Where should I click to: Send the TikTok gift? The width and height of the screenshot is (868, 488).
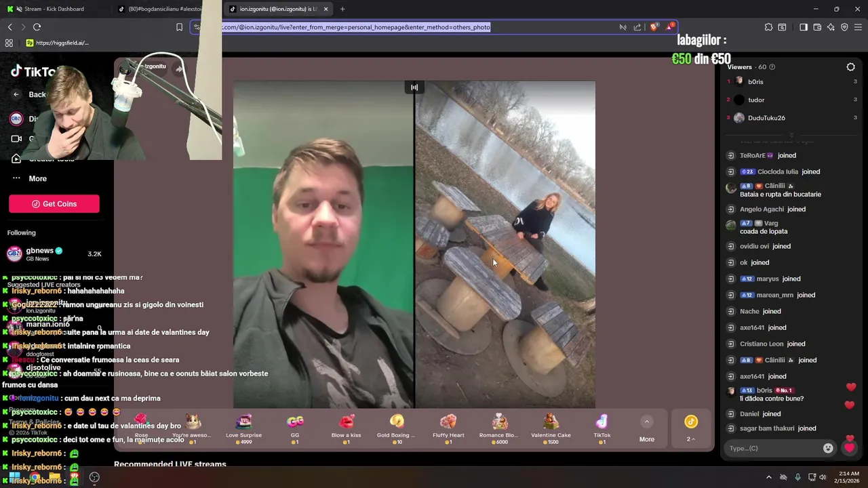[x=602, y=429]
